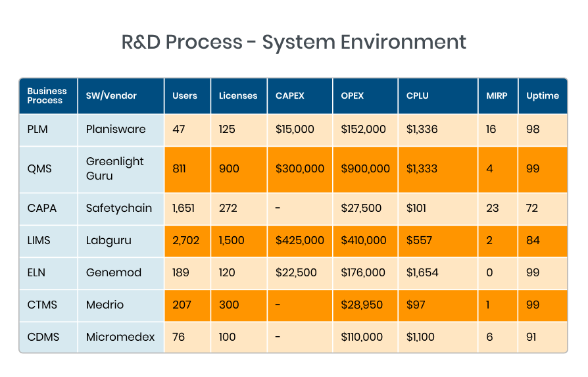Click the PLM licenses value '125'
The width and height of the screenshot is (588, 377).
[x=227, y=129]
